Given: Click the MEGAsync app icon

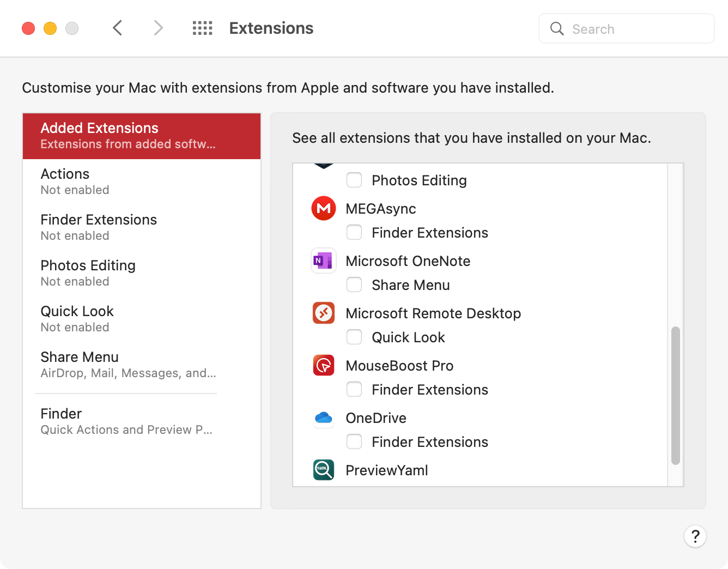Looking at the screenshot, I should (323, 208).
